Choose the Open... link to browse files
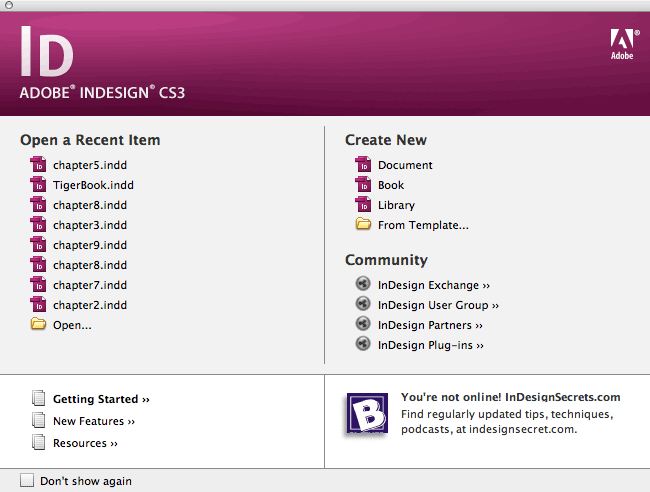 tap(72, 325)
